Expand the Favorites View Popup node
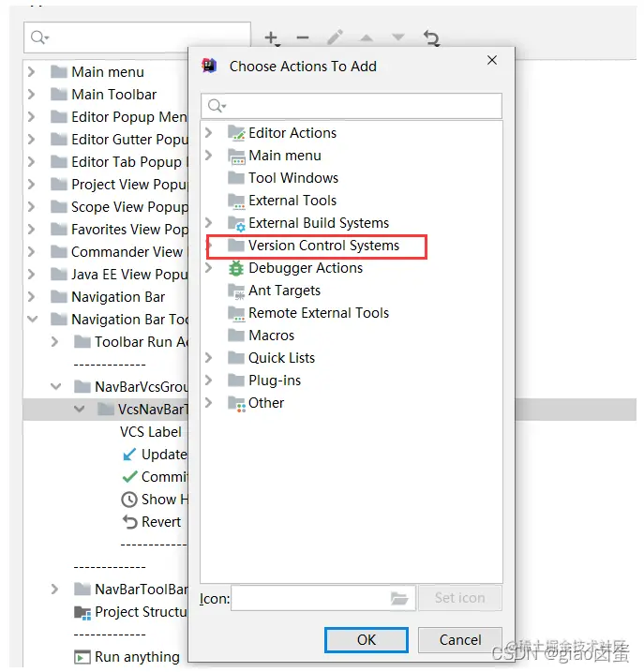 31,229
